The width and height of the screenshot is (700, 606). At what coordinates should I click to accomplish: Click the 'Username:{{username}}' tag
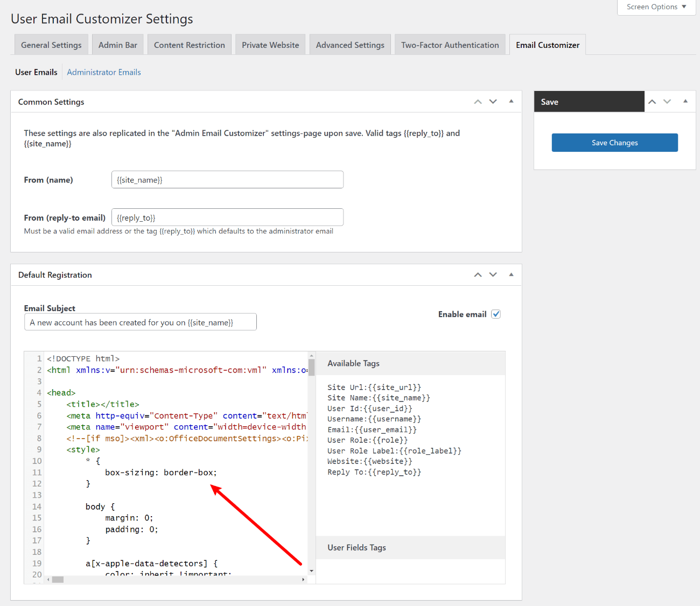tap(374, 419)
